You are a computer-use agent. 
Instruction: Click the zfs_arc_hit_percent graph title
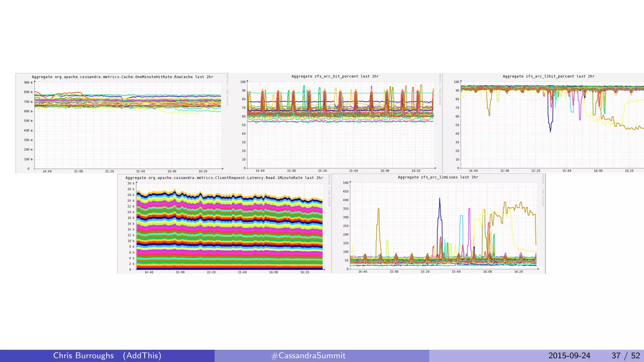tap(335, 76)
